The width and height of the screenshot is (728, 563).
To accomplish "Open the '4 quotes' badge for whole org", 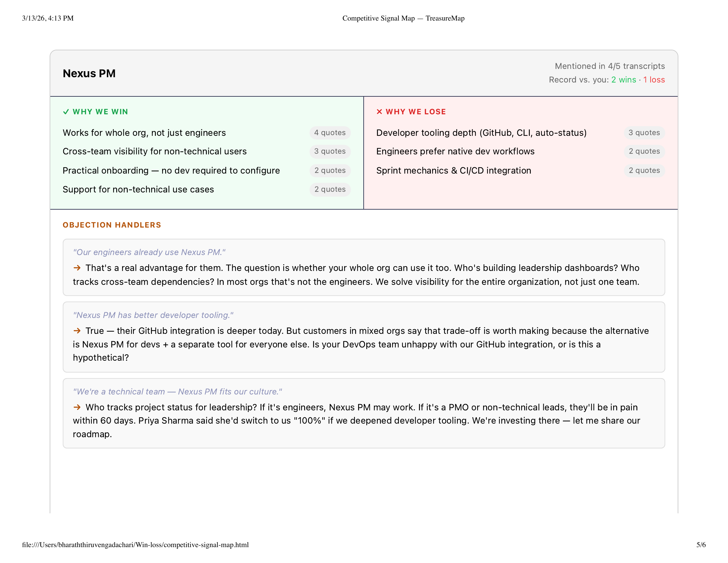I will [x=330, y=133].
